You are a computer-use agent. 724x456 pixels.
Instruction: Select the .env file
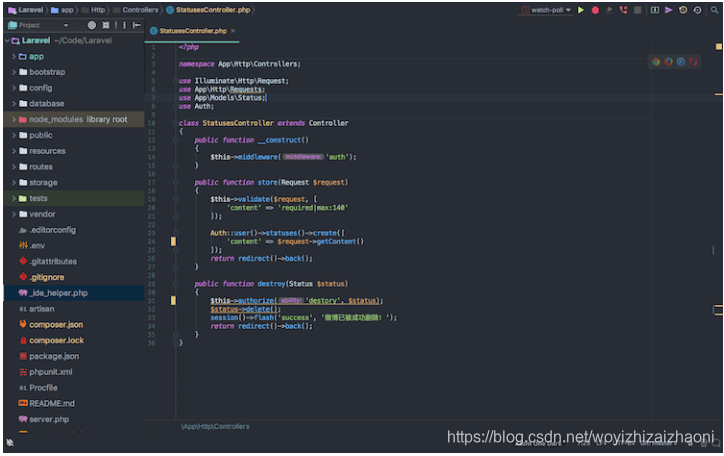click(37, 246)
